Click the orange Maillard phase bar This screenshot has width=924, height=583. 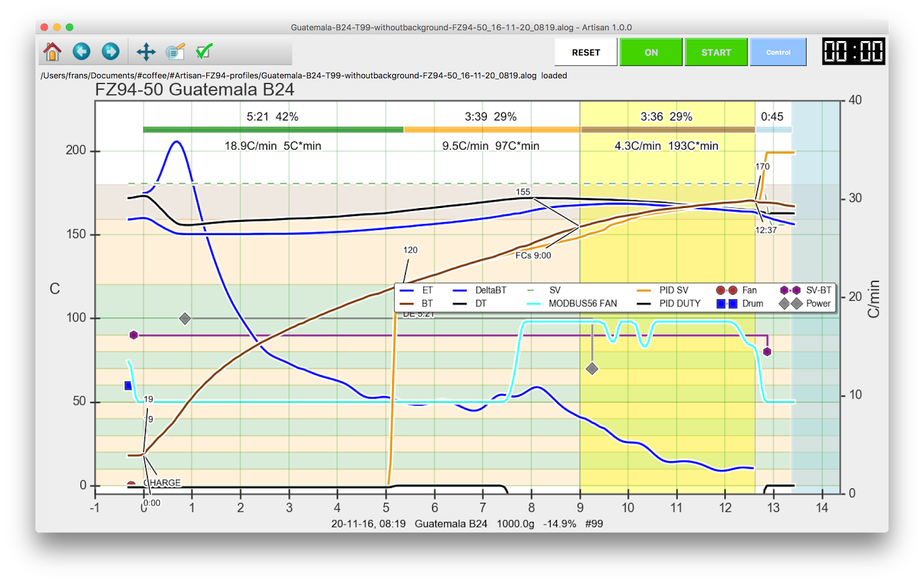[x=491, y=130]
